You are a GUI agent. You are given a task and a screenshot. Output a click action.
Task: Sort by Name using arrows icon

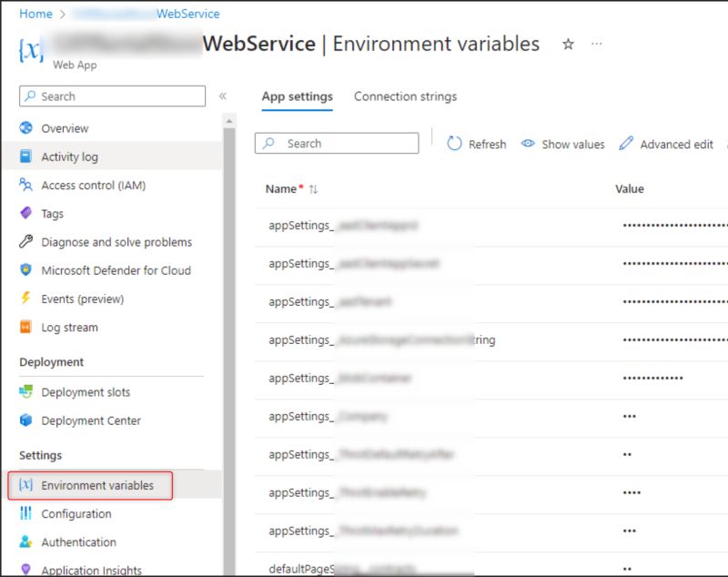[x=313, y=189]
